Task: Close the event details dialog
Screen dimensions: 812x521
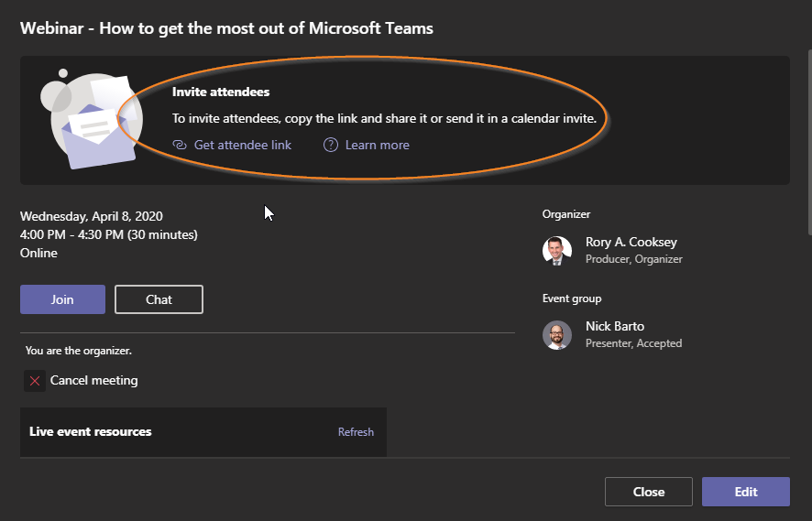Action: (648, 492)
